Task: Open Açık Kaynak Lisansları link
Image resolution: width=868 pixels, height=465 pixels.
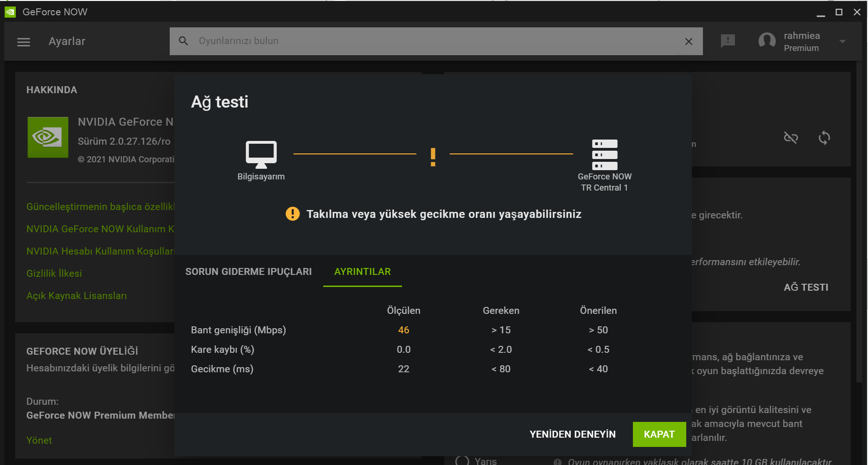Action: point(77,296)
